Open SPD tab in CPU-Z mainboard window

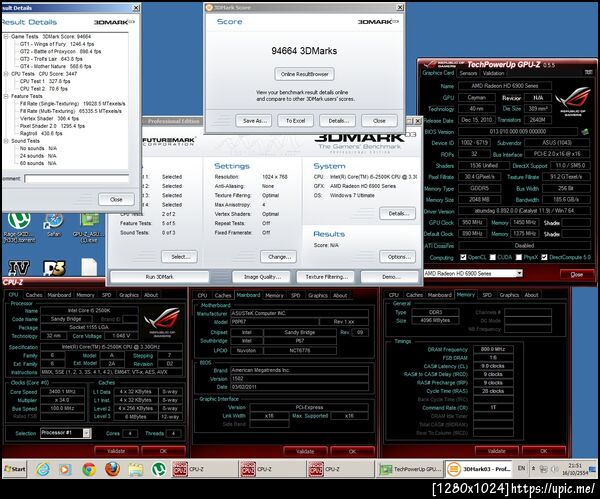tap(295, 295)
